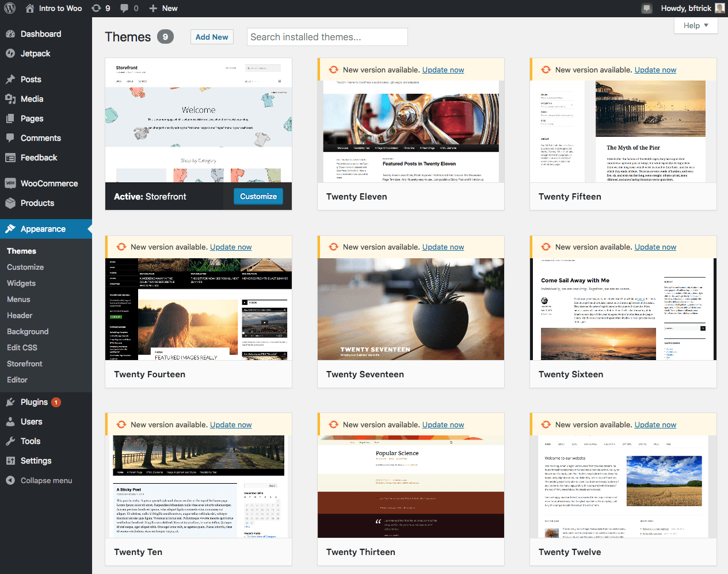Go to the Widgets submenu item
This screenshot has height=574, width=728.
(x=22, y=283)
